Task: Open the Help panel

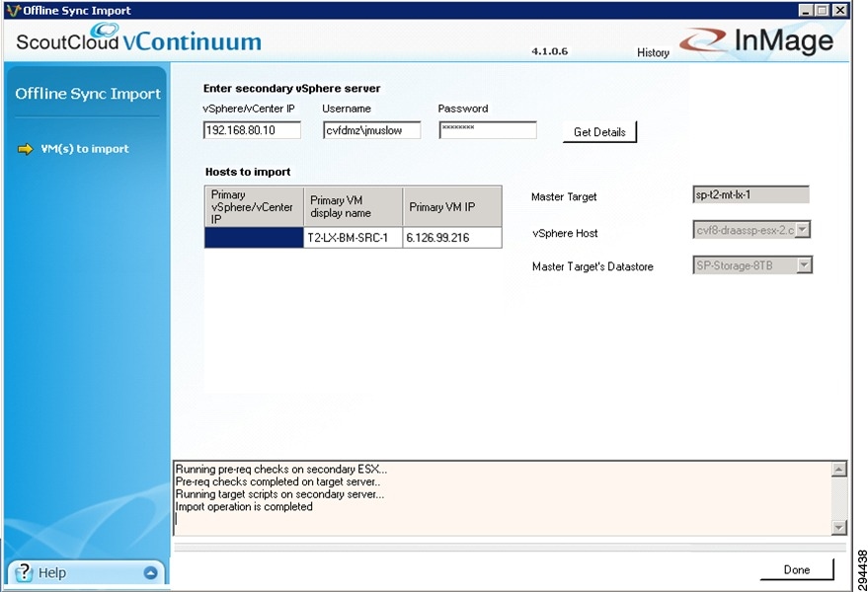Action: pyautogui.click(x=86, y=572)
